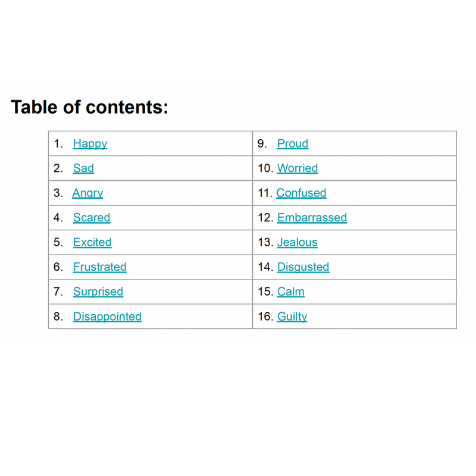Click the list number 9 beside Proud
This screenshot has width=476, height=476.
coord(262,143)
